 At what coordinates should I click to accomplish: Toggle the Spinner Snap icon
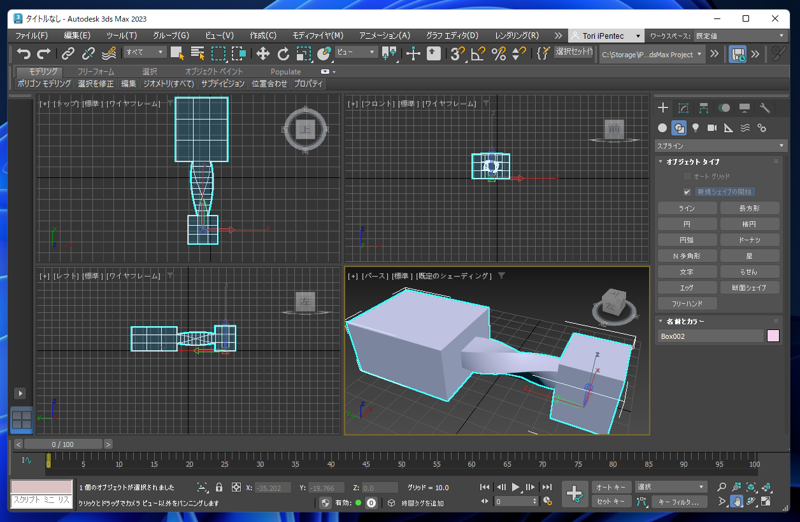point(519,53)
